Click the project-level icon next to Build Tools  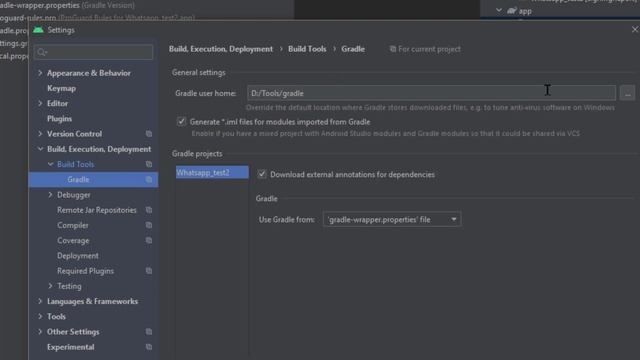pos(149,164)
